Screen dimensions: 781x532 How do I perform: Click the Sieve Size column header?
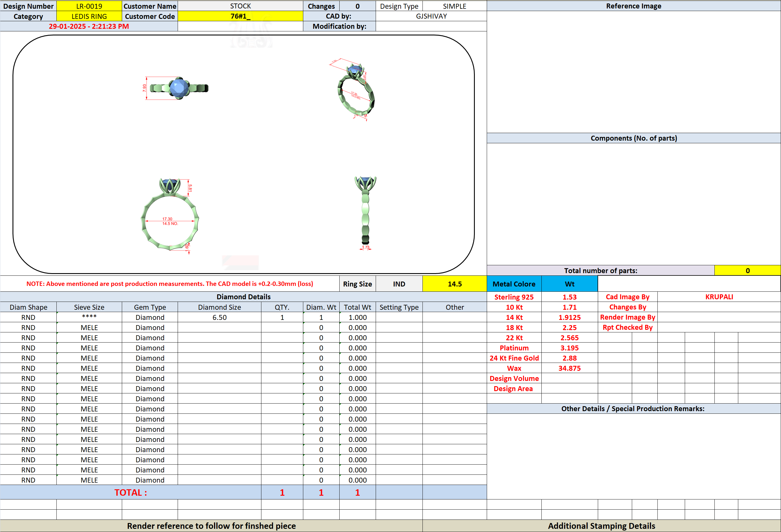(89, 307)
